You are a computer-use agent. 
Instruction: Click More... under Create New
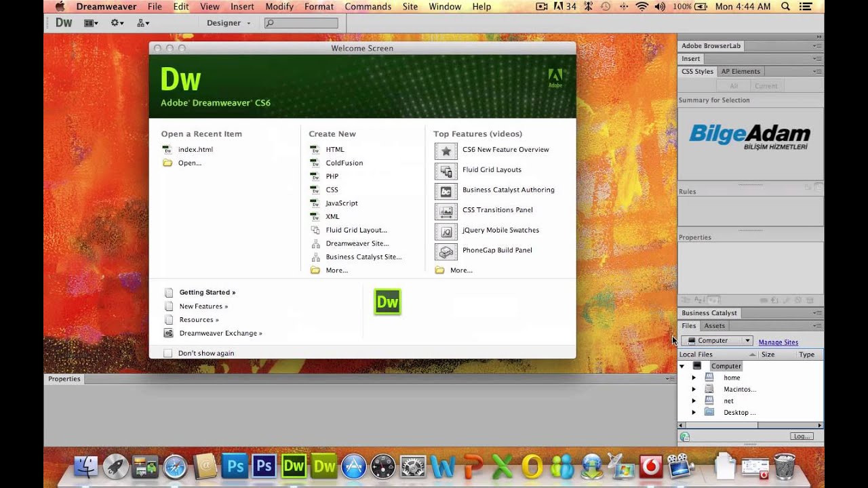pyautogui.click(x=336, y=270)
